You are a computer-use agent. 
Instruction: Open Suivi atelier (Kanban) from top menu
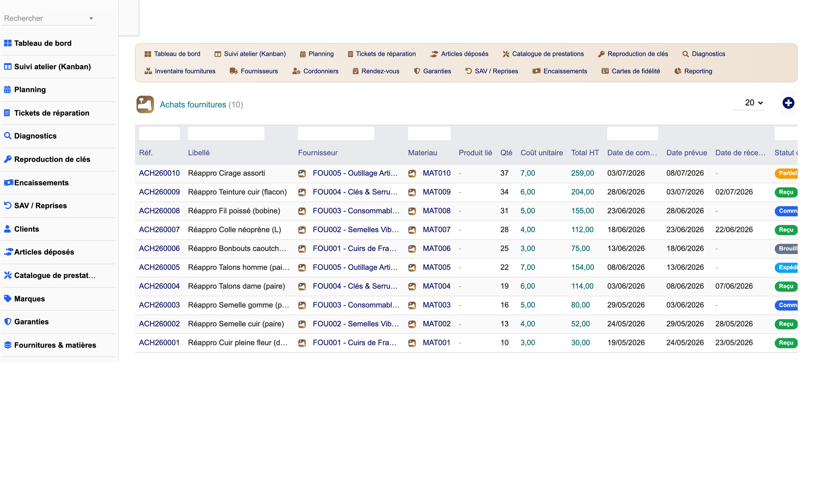click(250, 54)
